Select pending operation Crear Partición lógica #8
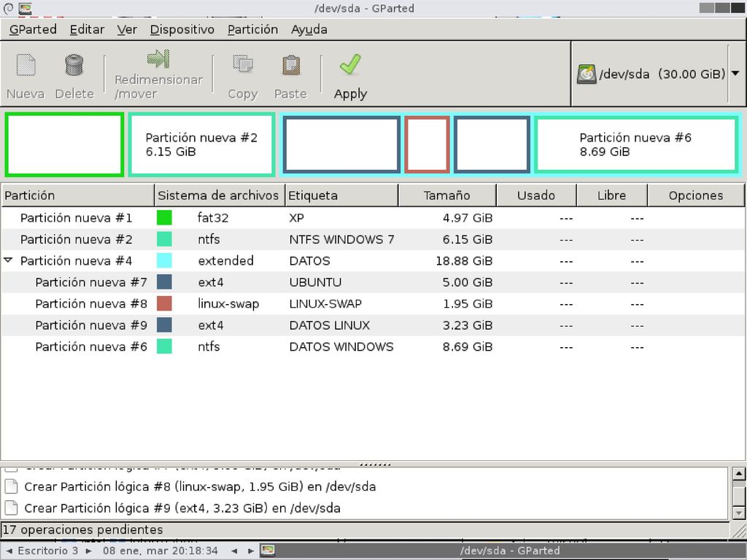The image size is (747, 560). coord(200,486)
